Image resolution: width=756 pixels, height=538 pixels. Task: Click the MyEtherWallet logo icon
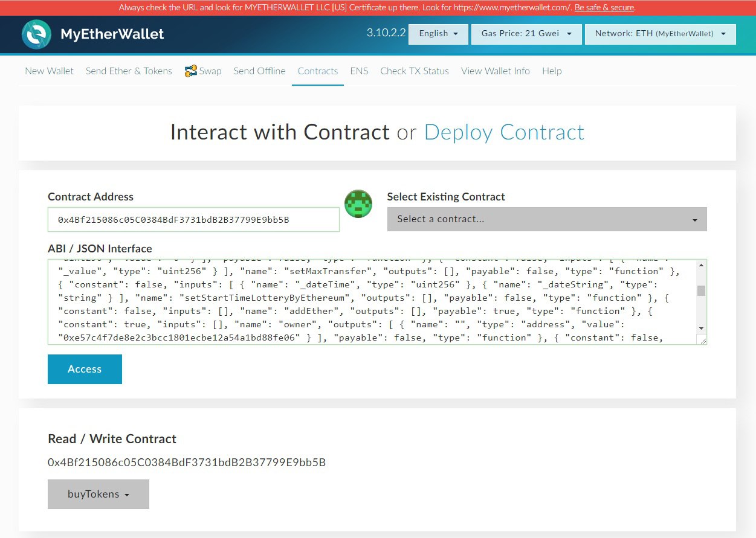pyautogui.click(x=36, y=34)
